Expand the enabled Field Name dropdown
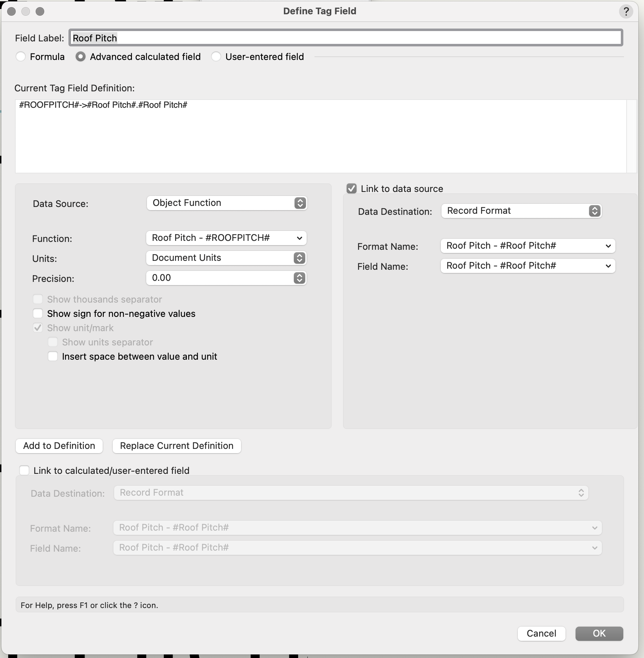Image resolution: width=644 pixels, height=658 pixels. click(x=528, y=266)
